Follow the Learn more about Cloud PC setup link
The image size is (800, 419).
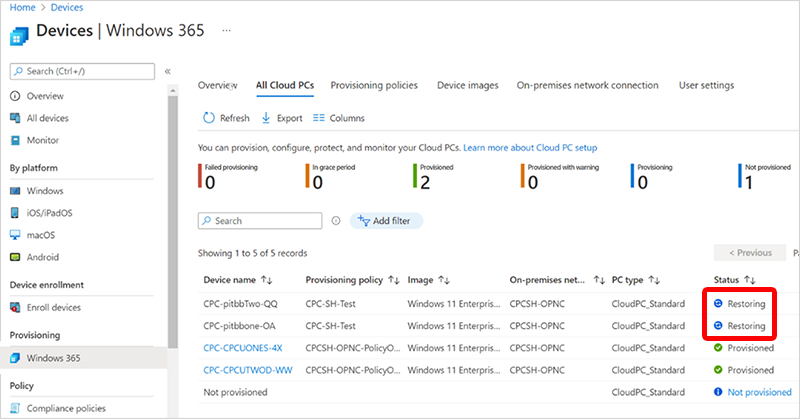click(x=529, y=147)
